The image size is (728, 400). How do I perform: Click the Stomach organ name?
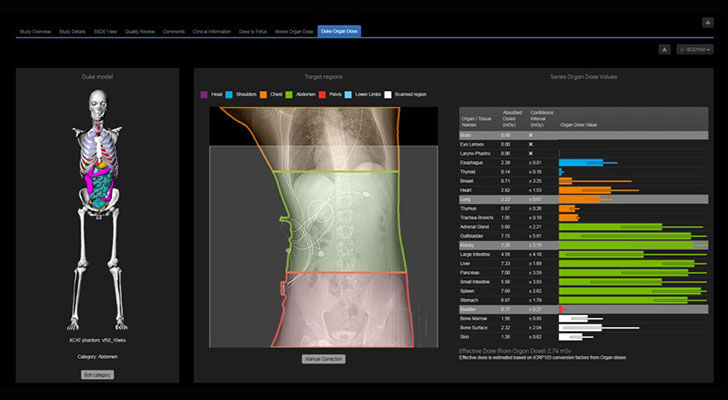point(468,300)
